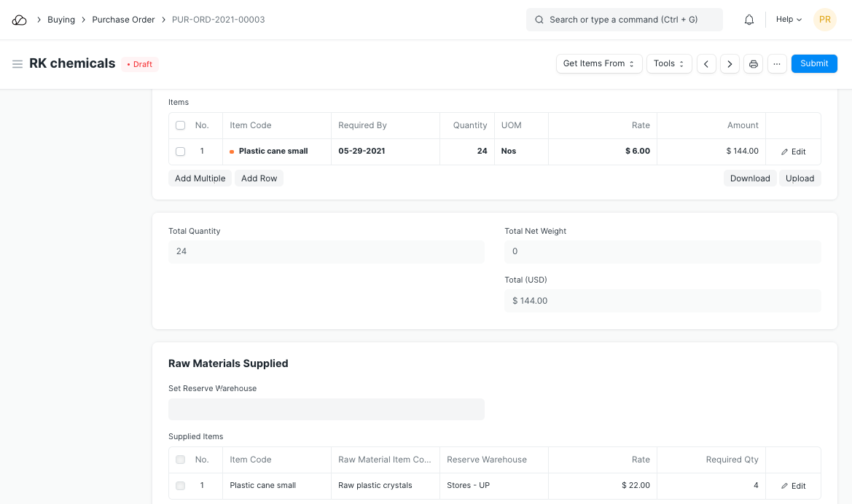
Task: Focus the Set Reserve Warehouse field
Action: coord(327,409)
